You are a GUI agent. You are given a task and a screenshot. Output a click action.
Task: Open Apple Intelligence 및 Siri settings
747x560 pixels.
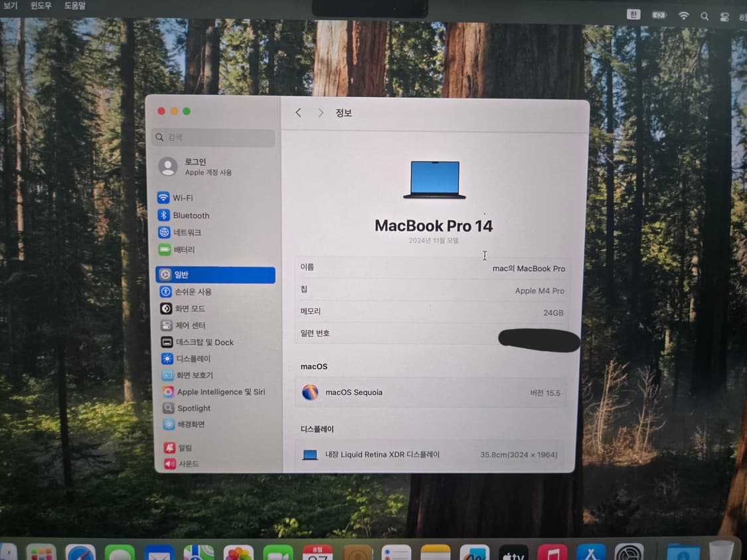point(220,392)
